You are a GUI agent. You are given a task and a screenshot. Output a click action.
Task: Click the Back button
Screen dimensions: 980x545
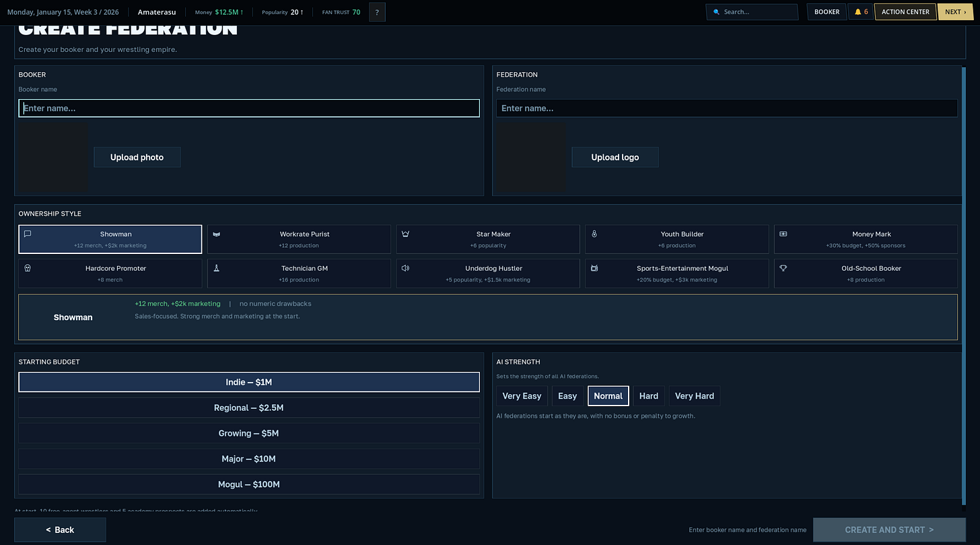60,530
